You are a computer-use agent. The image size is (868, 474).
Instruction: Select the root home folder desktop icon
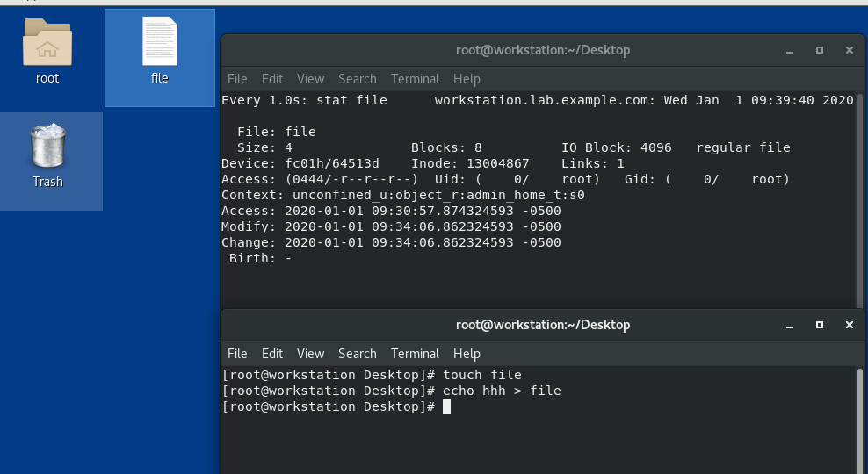47,51
